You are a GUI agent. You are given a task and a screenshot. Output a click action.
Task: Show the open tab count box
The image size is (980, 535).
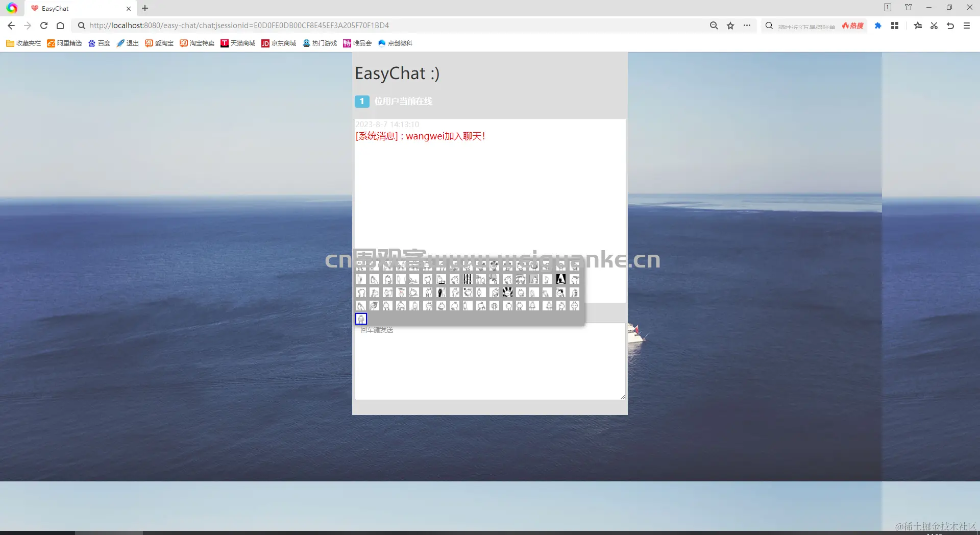[888, 8]
